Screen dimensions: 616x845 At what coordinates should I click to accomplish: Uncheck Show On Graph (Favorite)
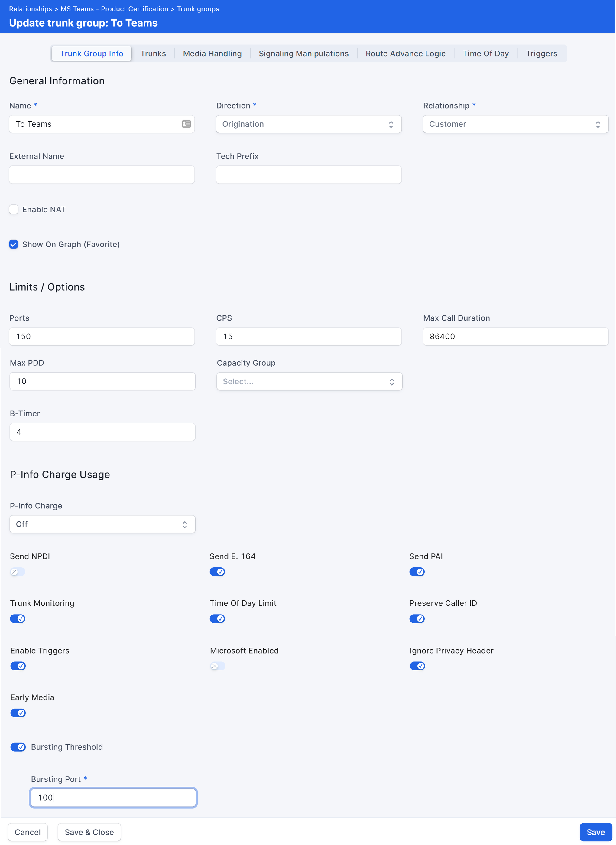14,244
